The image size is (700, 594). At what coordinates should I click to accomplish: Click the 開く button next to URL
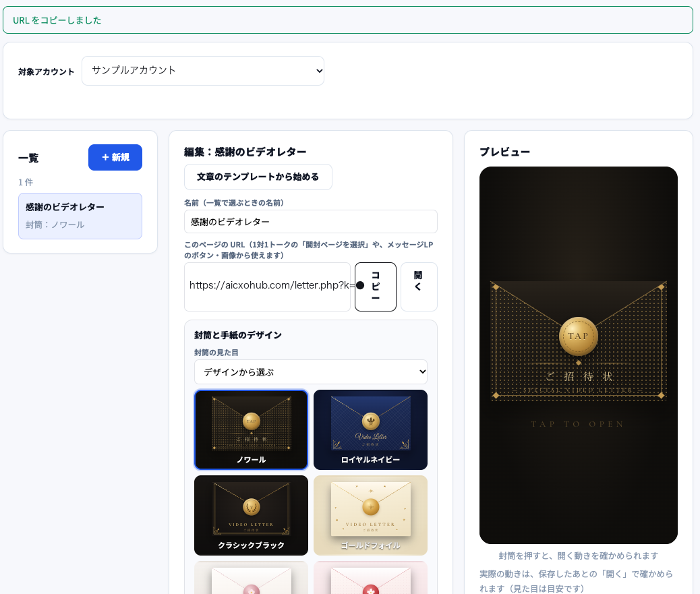pyautogui.click(x=419, y=287)
